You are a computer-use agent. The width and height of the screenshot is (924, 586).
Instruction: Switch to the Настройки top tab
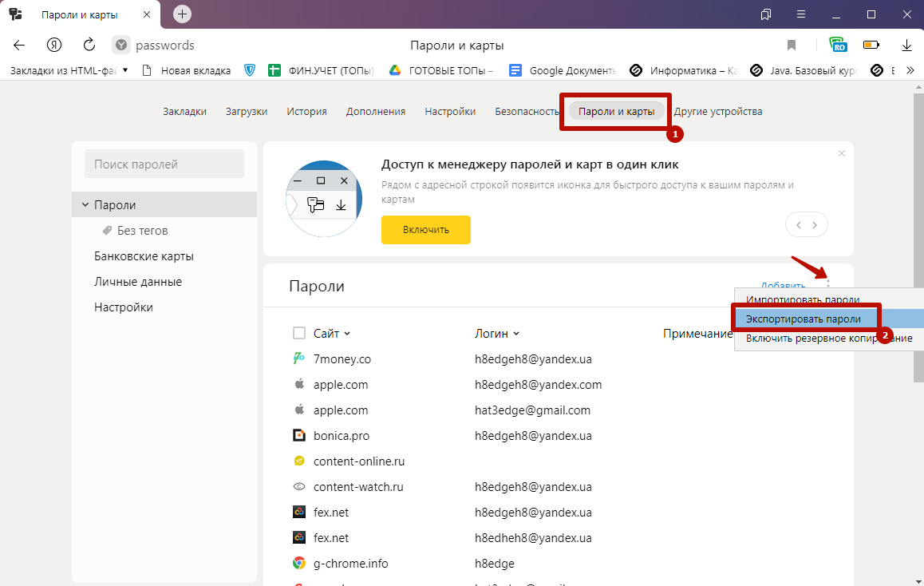click(450, 112)
